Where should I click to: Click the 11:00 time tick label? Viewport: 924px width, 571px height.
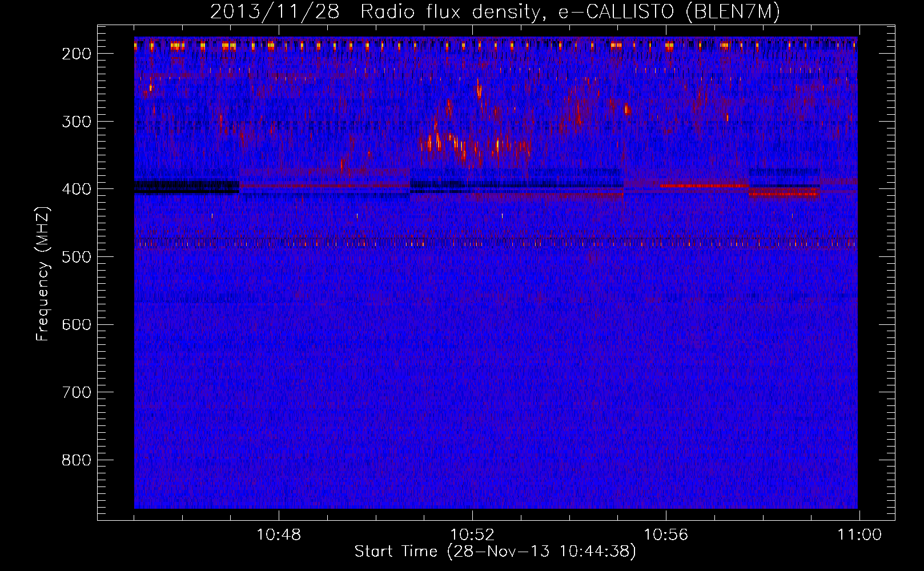[x=859, y=535]
